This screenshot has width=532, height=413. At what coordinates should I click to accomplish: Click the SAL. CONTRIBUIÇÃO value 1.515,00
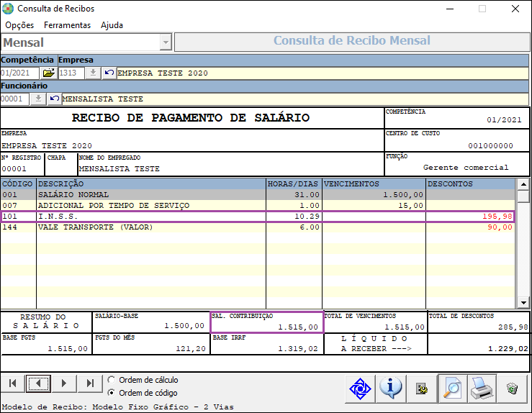tap(298, 327)
